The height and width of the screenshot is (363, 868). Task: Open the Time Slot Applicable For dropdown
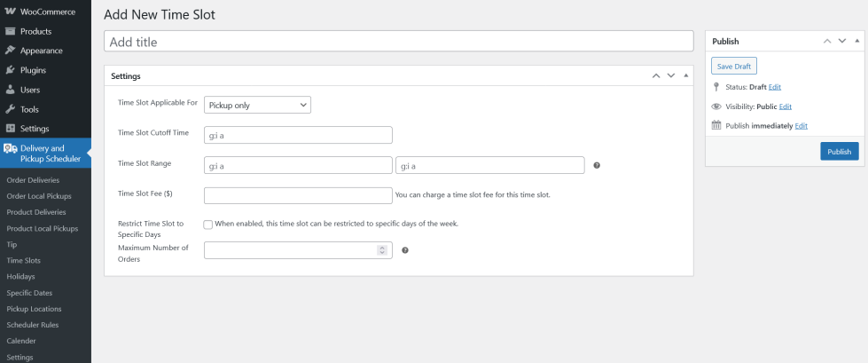(257, 105)
